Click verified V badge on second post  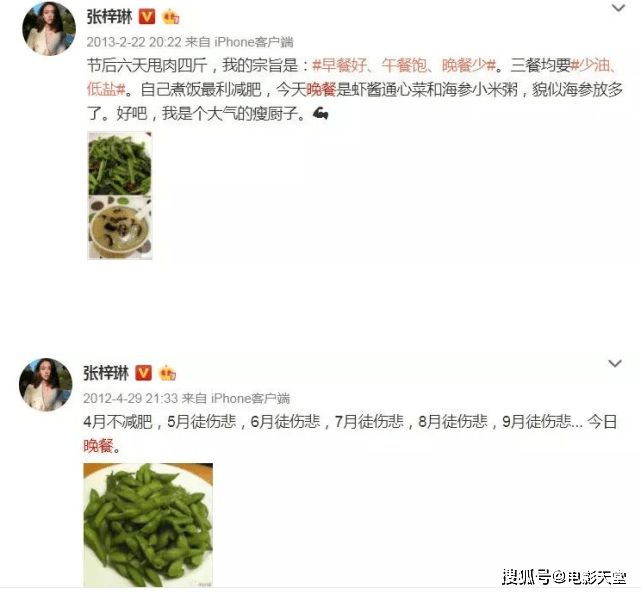[143, 373]
